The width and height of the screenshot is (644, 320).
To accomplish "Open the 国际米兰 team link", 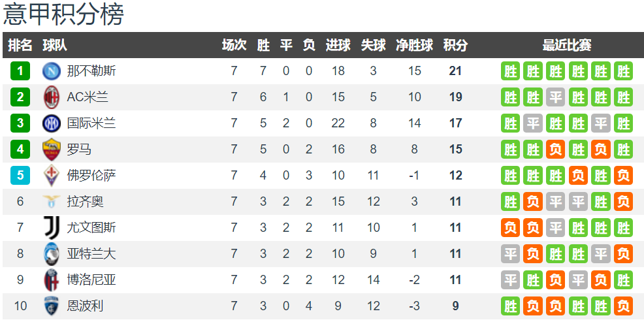I will tap(91, 123).
